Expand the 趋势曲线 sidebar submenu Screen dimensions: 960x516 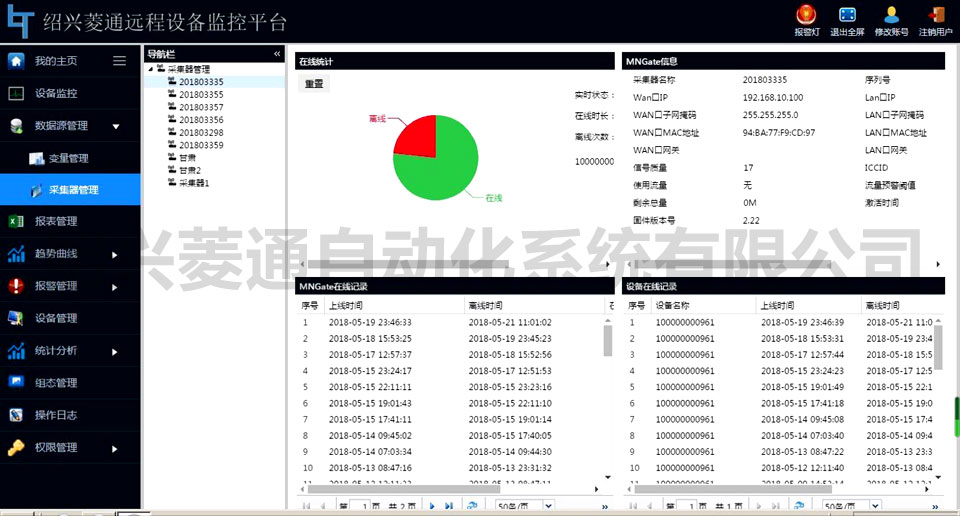pos(115,254)
